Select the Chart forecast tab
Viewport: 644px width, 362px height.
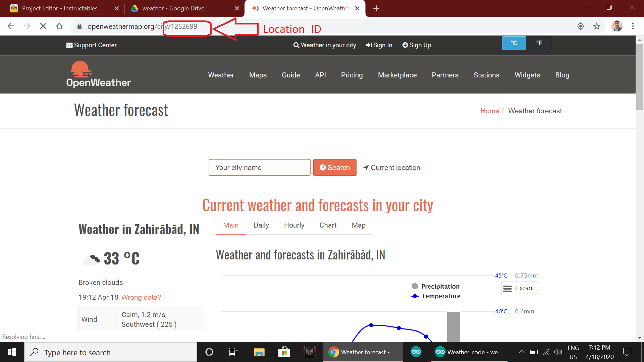328,225
